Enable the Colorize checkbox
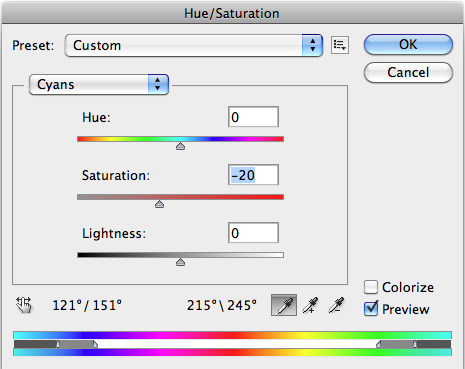 (x=371, y=287)
